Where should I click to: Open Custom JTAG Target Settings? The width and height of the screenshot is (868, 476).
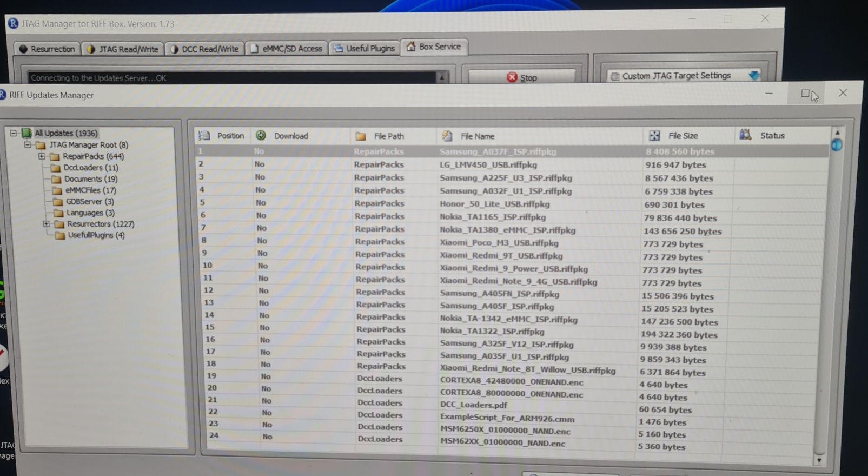(685, 76)
